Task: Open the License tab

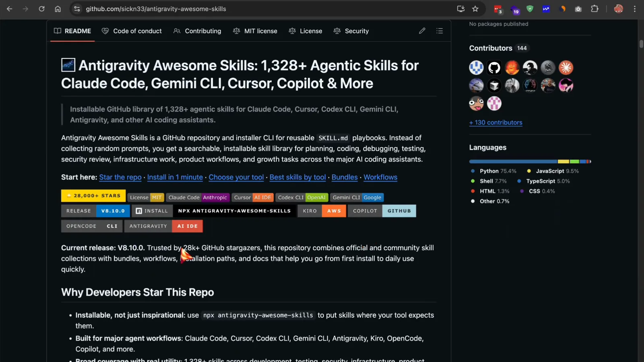Action: [305, 31]
